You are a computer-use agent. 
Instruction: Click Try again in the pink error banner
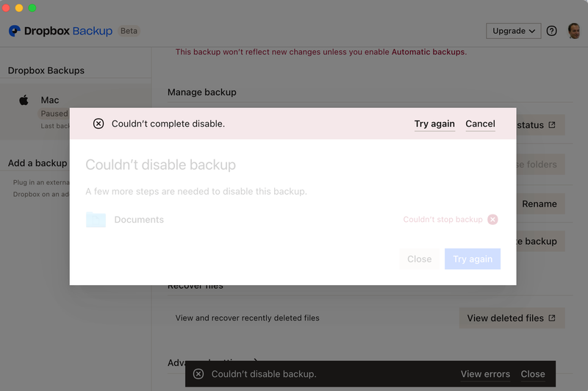pyautogui.click(x=434, y=123)
